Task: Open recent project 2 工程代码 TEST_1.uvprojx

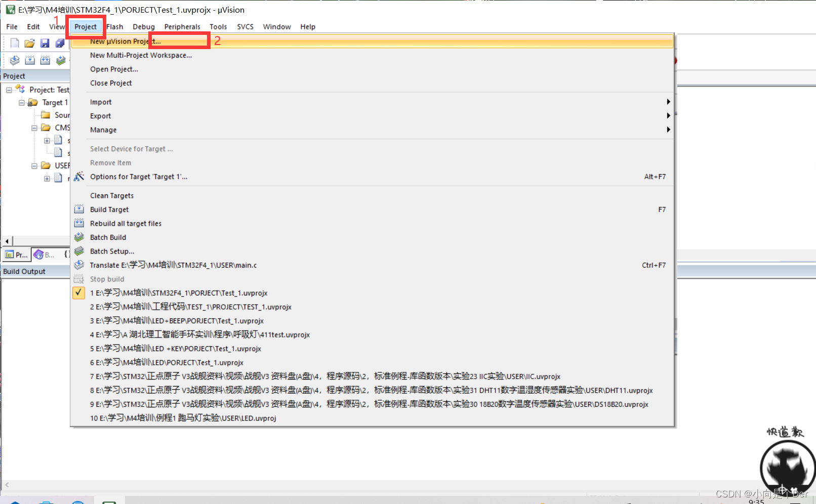Action: click(373, 307)
